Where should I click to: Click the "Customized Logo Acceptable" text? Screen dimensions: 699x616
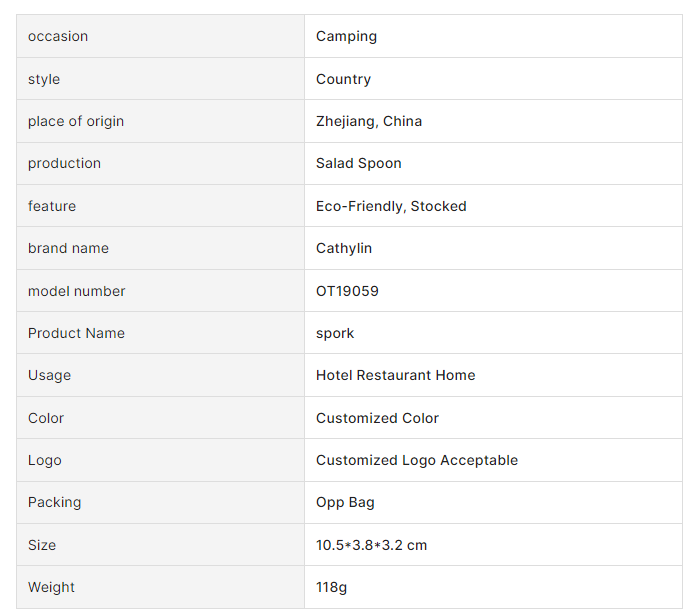[x=417, y=460]
